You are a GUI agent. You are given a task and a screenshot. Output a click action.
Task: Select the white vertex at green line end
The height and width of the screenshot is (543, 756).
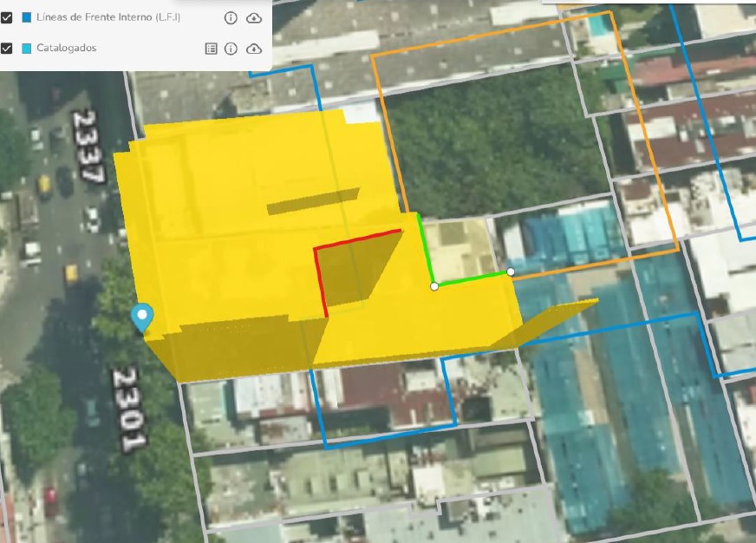point(511,272)
